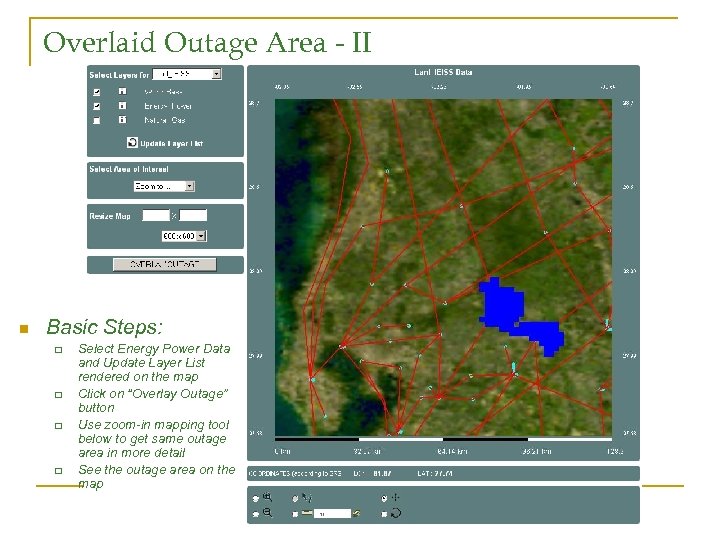Viewport: 720px width, 540px height.
Task: Uncheck the Energy Power layer checkbox
Action: [x=96, y=106]
